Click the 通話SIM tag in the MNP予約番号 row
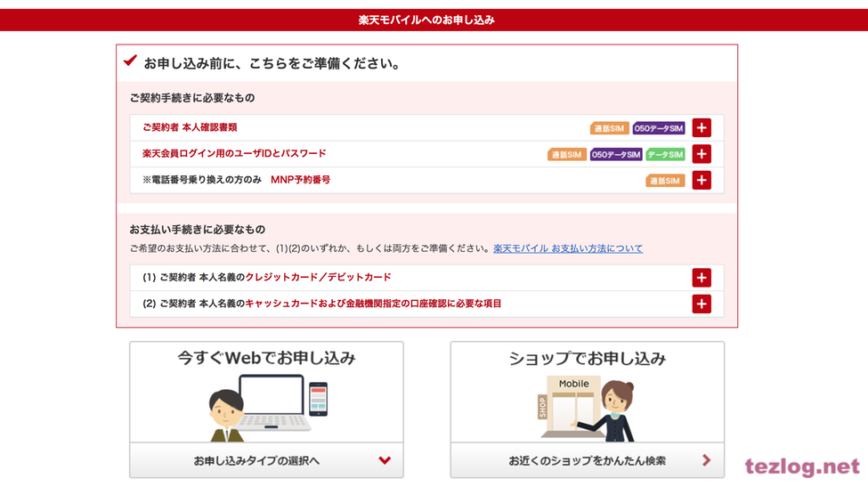Viewport: 868px width, 487px height. tap(665, 181)
